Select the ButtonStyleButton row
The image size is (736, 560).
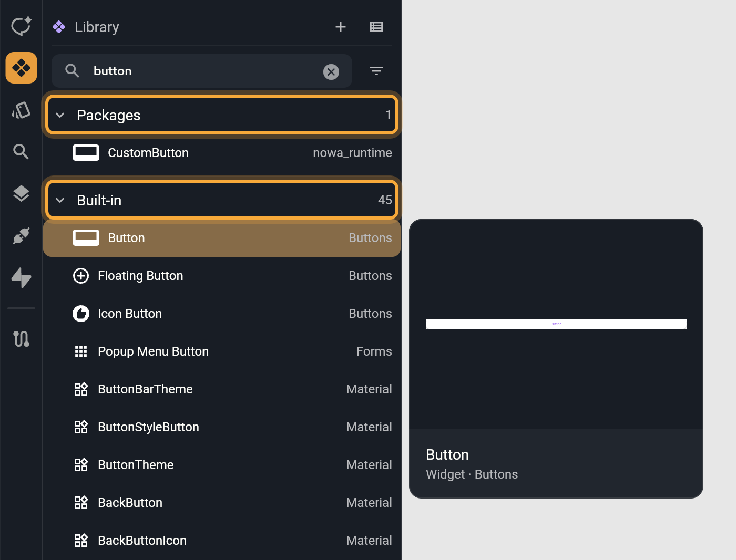tap(222, 427)
